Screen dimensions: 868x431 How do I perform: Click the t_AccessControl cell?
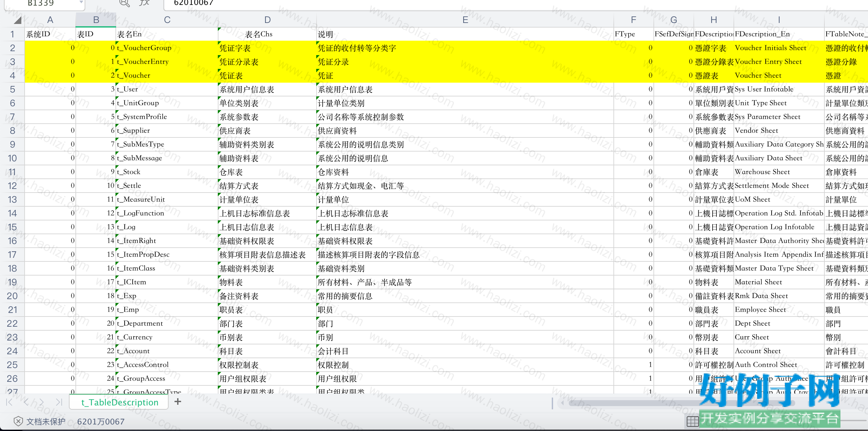click(167, 365)
